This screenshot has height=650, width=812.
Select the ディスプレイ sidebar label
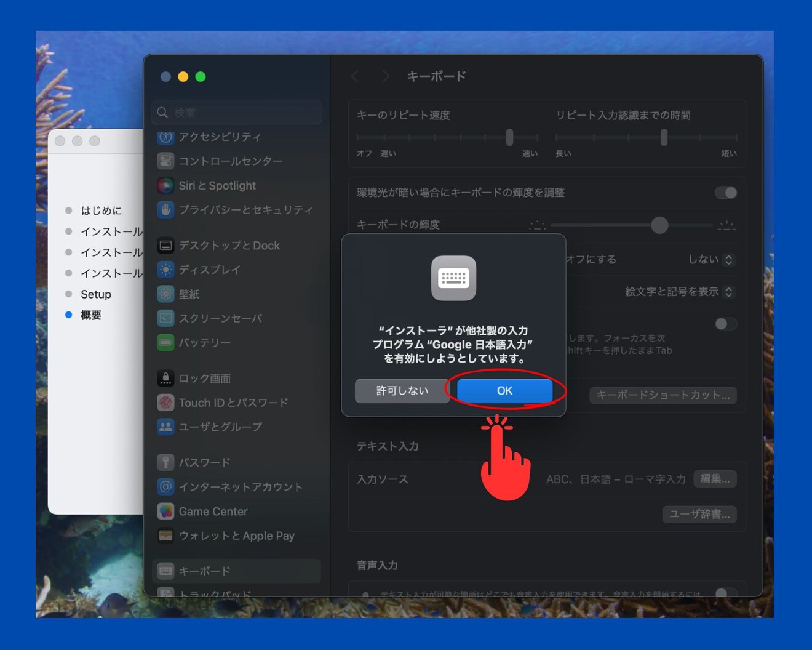click(x=209, y=270)
